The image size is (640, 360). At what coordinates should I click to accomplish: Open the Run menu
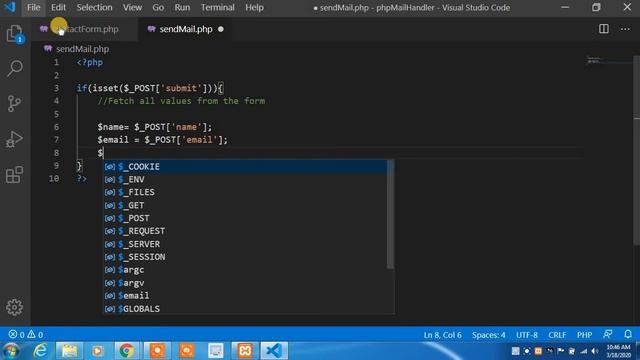click(182, 7)
